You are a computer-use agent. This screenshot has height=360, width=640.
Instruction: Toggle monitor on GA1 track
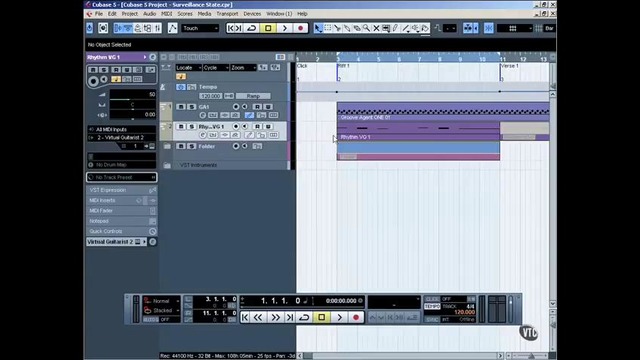[244, 107]
